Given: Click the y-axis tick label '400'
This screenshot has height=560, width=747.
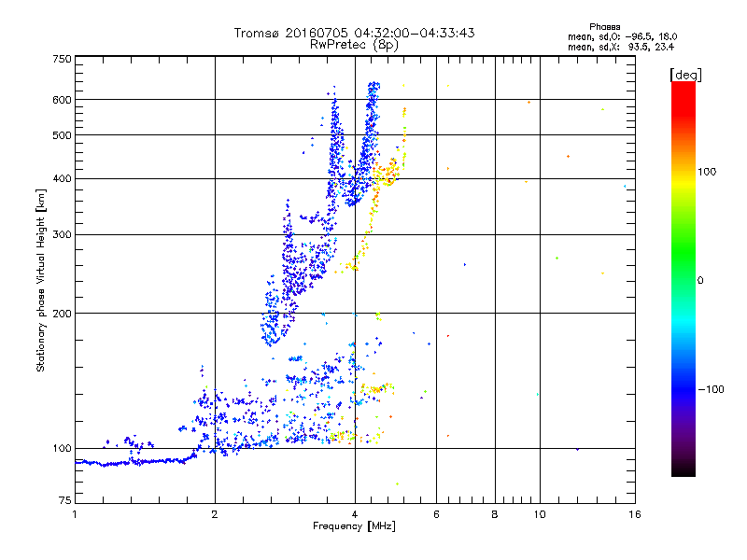Looking at the screenshot, I should click(x=62, y=179).
